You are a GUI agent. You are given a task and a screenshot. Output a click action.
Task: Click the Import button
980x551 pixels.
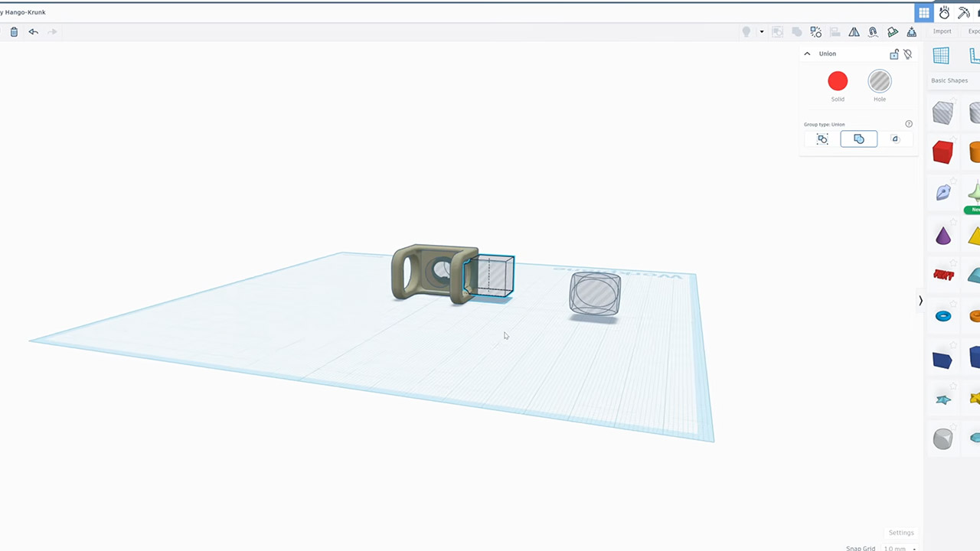(x=942, y=31)
